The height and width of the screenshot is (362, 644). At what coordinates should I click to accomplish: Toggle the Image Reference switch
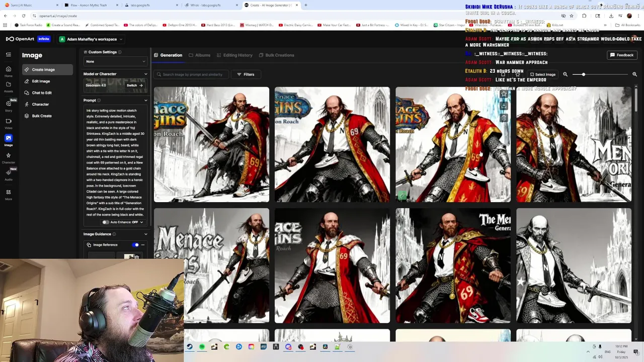tap(135, 245)
